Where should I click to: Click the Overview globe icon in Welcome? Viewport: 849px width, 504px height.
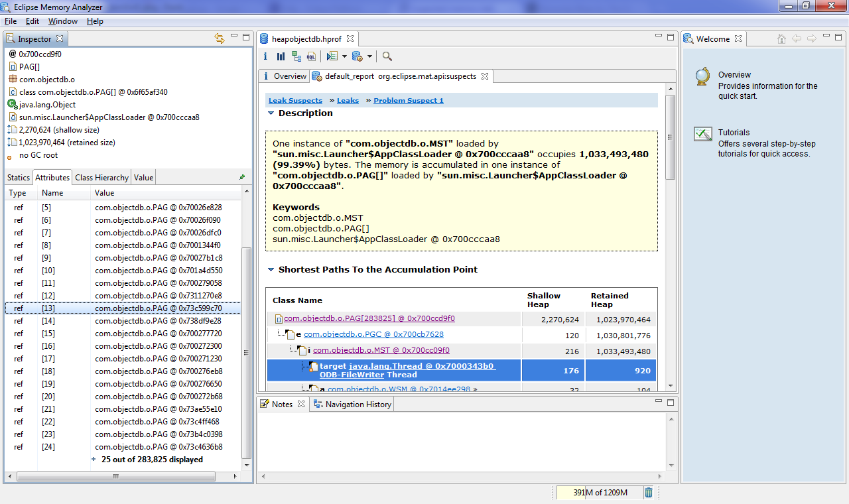pos(702,76)
